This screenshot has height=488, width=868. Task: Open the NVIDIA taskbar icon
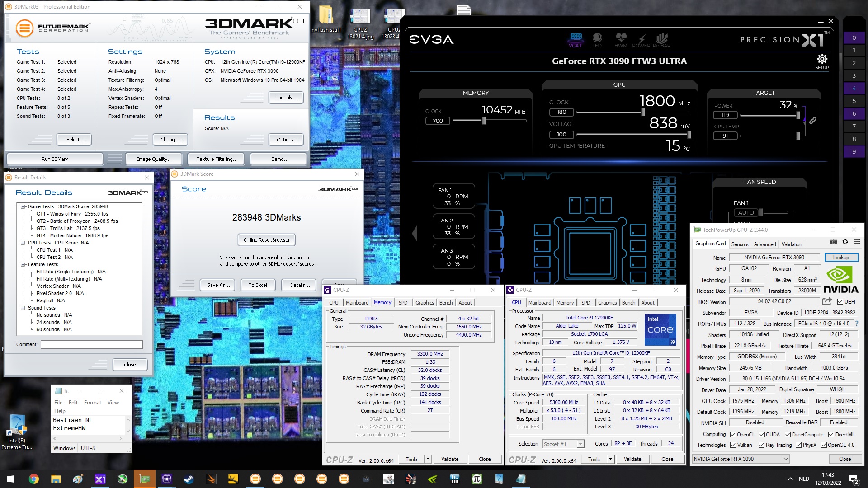click(432, 479)
